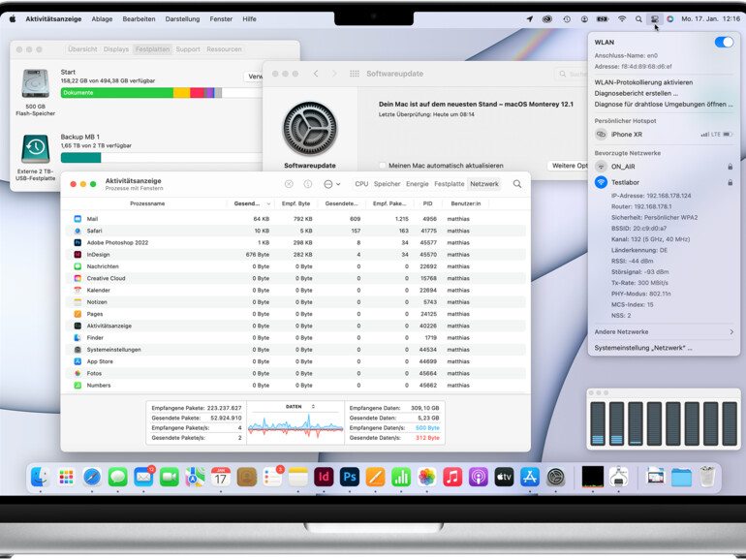Click the Wi-Fi icon in menu bar
This screenshot has height=560, width=746.
click(622, 19)
